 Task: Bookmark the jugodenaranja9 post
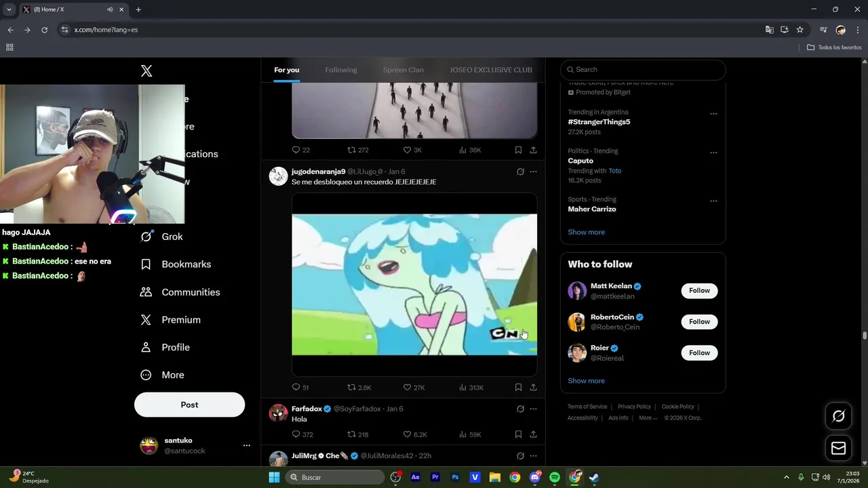pos(518,388)
